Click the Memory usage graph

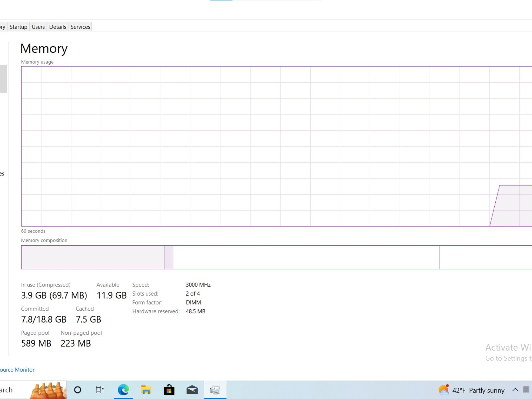click(276, 146)
